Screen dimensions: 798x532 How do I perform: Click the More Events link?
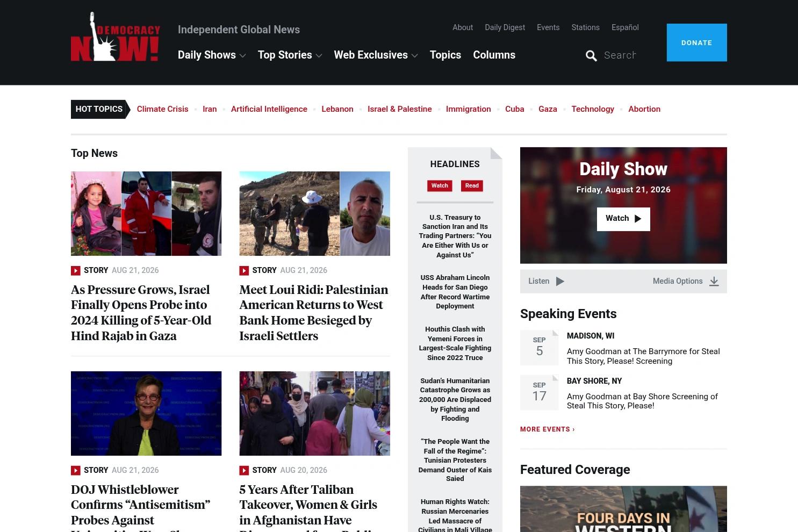(548, 429)
